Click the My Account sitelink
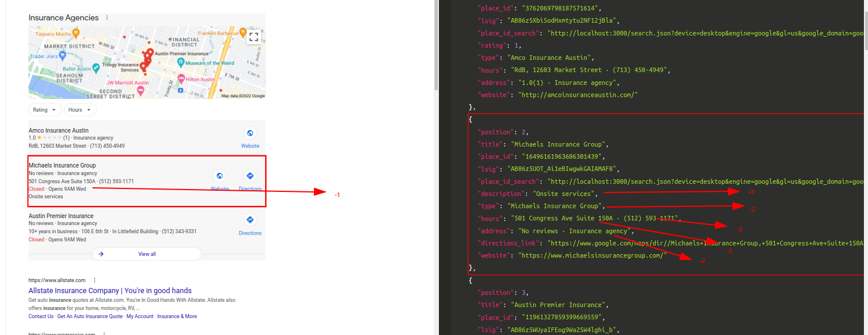Image resolution: width=868 pixels, height=335 pixels. click(x=140, y=316)
